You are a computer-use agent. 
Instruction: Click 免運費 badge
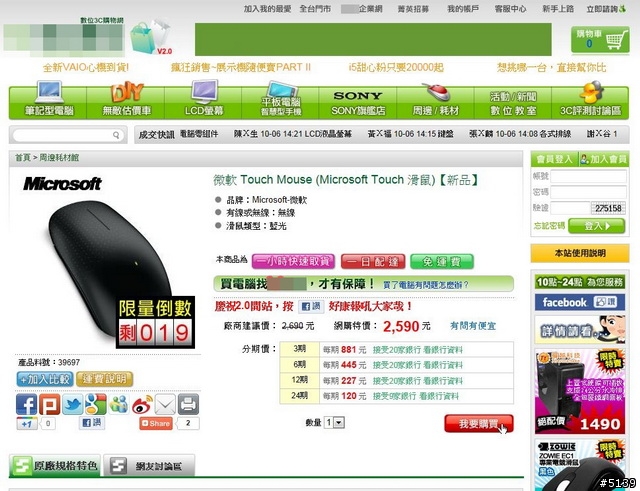click(x=442, y=261)
